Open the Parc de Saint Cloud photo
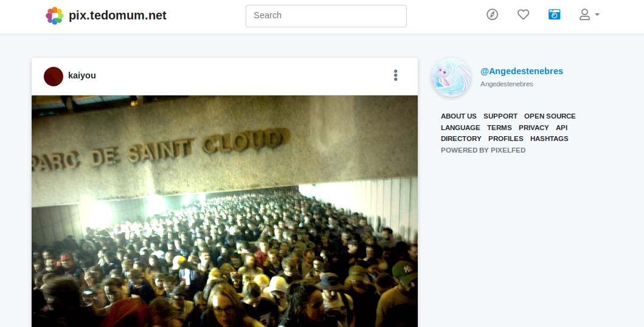The height and width of the screenshot is (327, 644). tap(224, 212)
